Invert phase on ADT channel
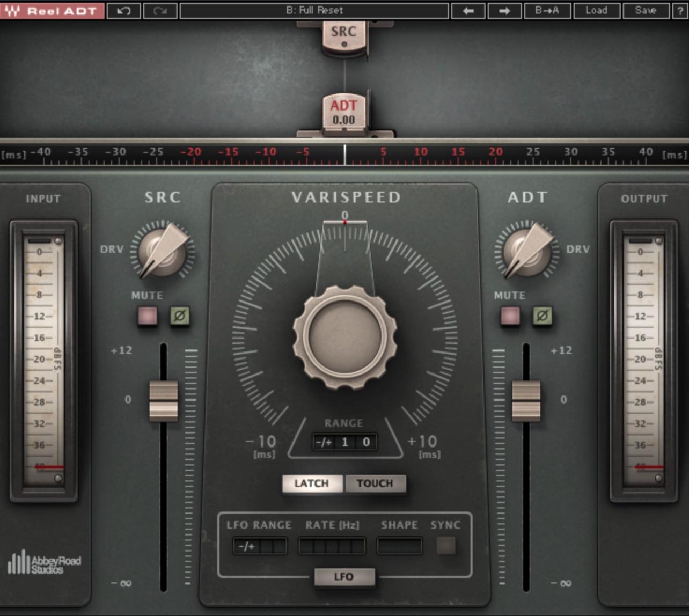Image resolution: width=689 pixels, height=616 pixels. click(x=543, y=316)
